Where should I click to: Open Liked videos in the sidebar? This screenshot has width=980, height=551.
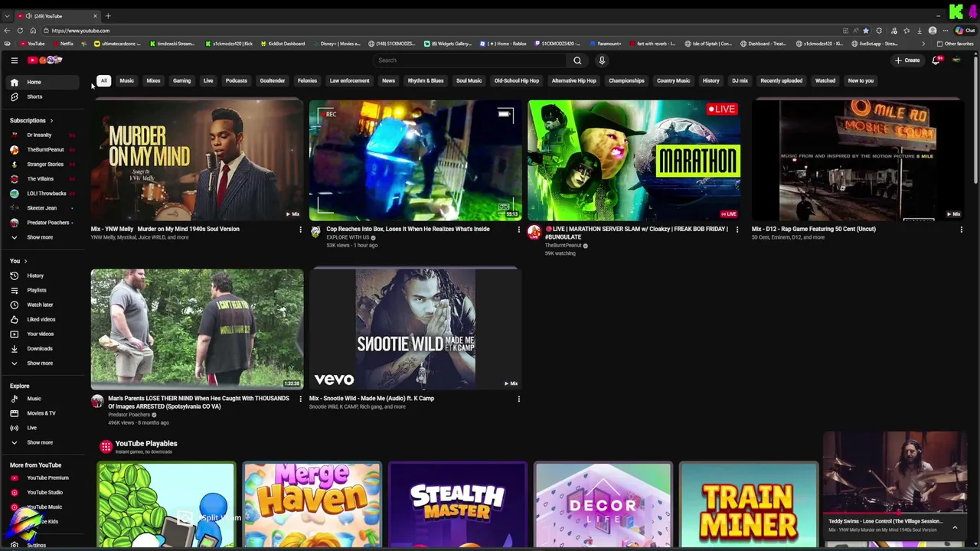[43, 319]
